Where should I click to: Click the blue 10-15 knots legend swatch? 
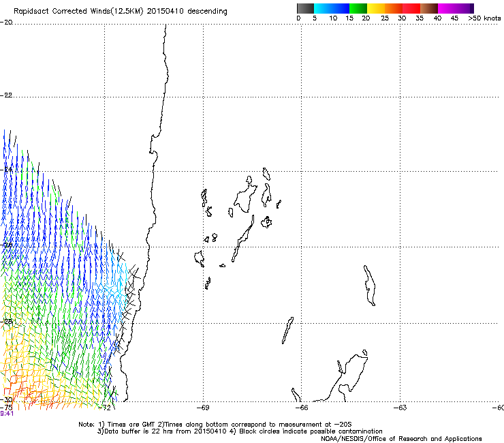[x=341, y=8]
